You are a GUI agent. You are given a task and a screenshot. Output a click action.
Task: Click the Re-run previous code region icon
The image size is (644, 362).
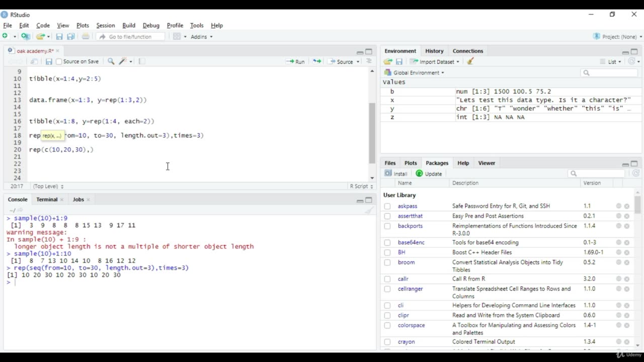pos(317,61)
